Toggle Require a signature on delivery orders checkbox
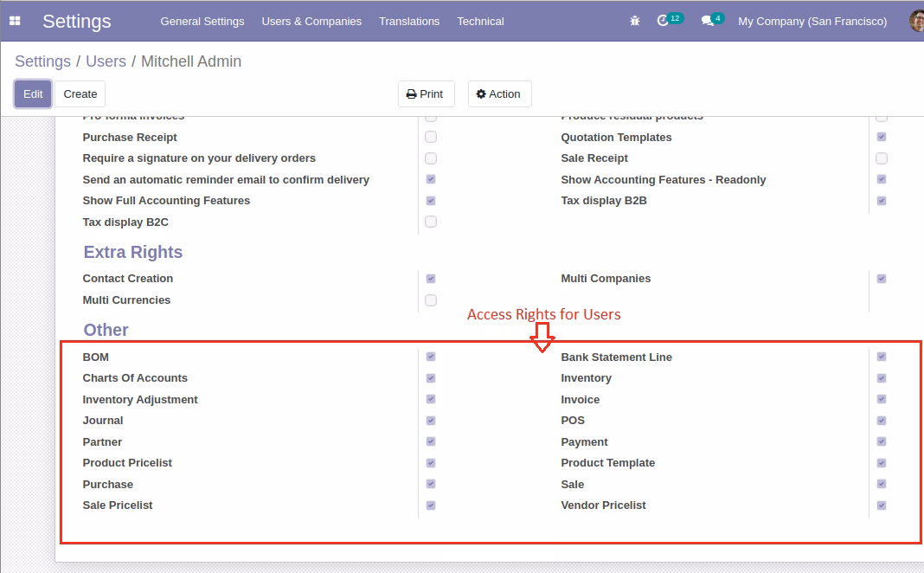Screen dimensions: 924x573 coord(431,158)
